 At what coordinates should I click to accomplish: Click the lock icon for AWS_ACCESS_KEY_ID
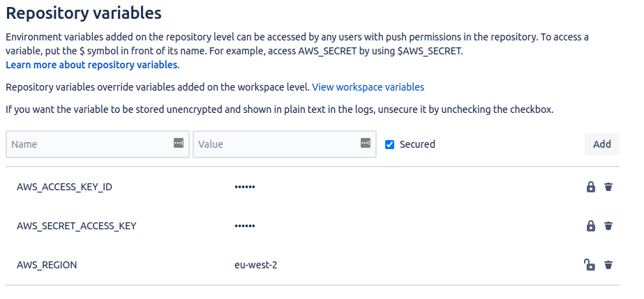[590, 187]
